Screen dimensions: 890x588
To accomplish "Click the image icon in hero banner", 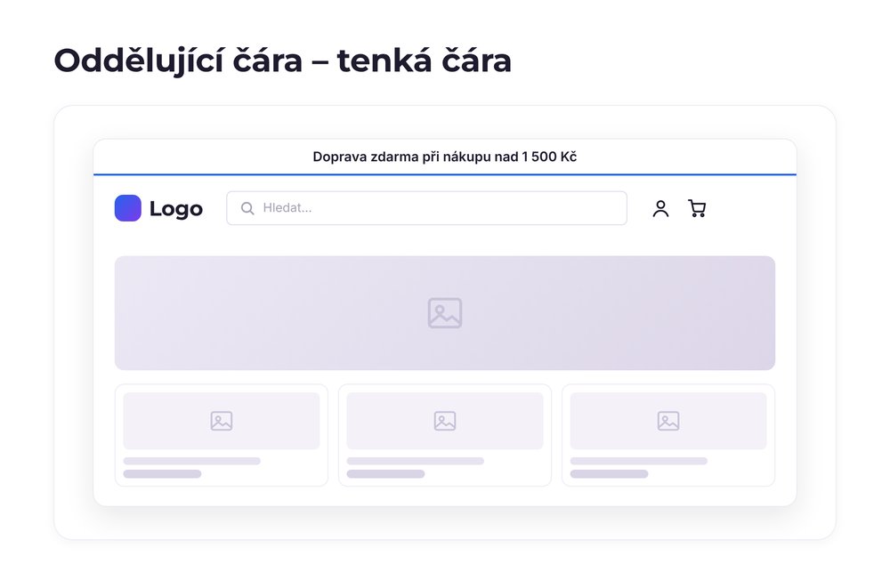I will 445,313.
